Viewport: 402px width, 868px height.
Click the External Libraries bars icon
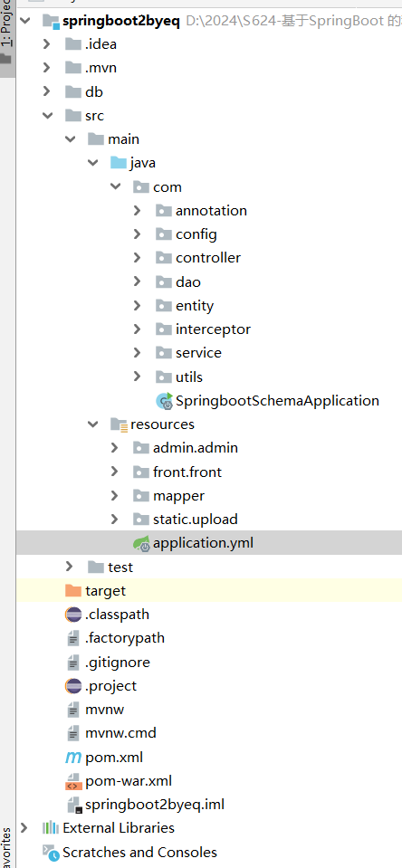pos(51,828)
